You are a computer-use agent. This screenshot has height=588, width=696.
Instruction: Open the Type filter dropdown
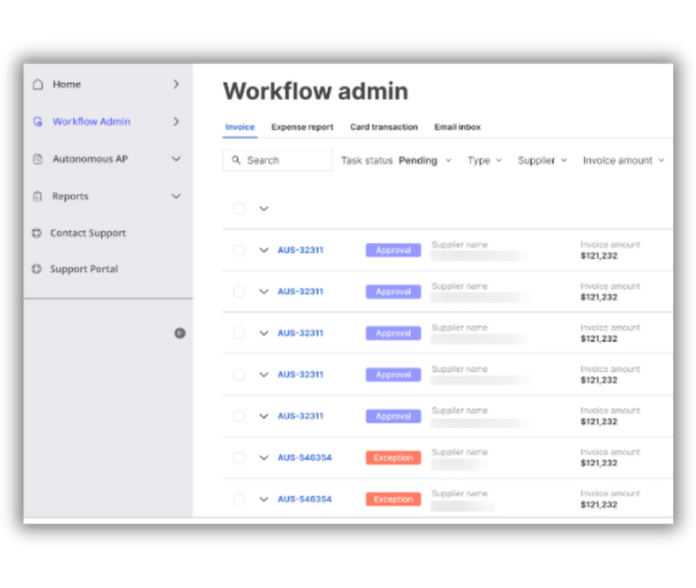pos(485,160)
